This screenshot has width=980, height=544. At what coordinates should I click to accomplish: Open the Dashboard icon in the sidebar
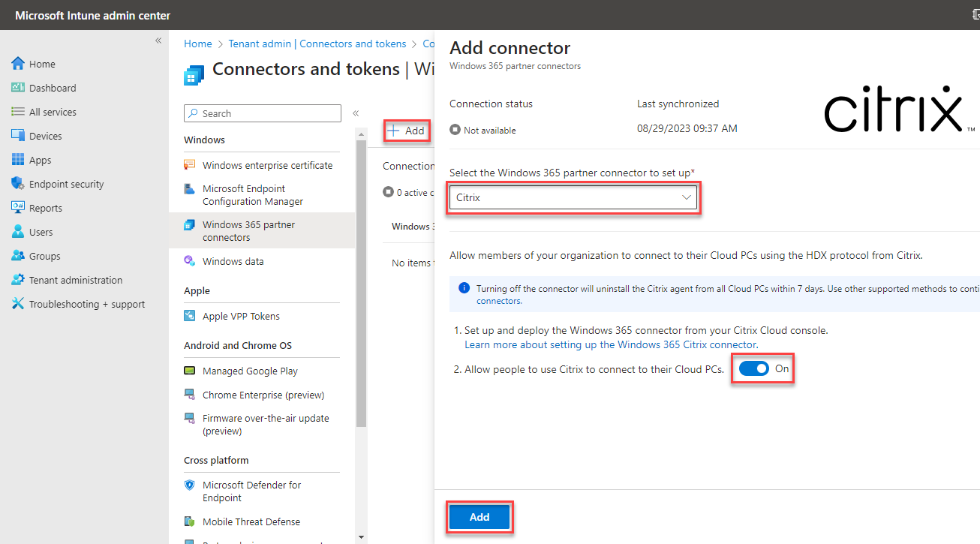(18, 88)
